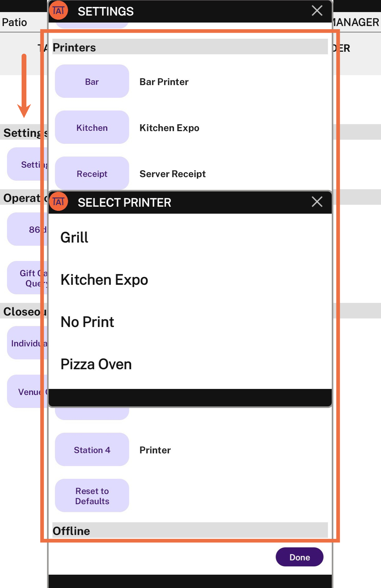Close the Select Printer dialog
The image size is (381, 588).
[317, 202]
